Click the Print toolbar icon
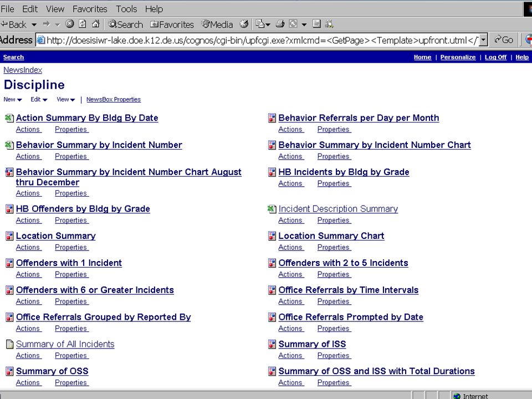The image size is (532, 399). point(280,24)
